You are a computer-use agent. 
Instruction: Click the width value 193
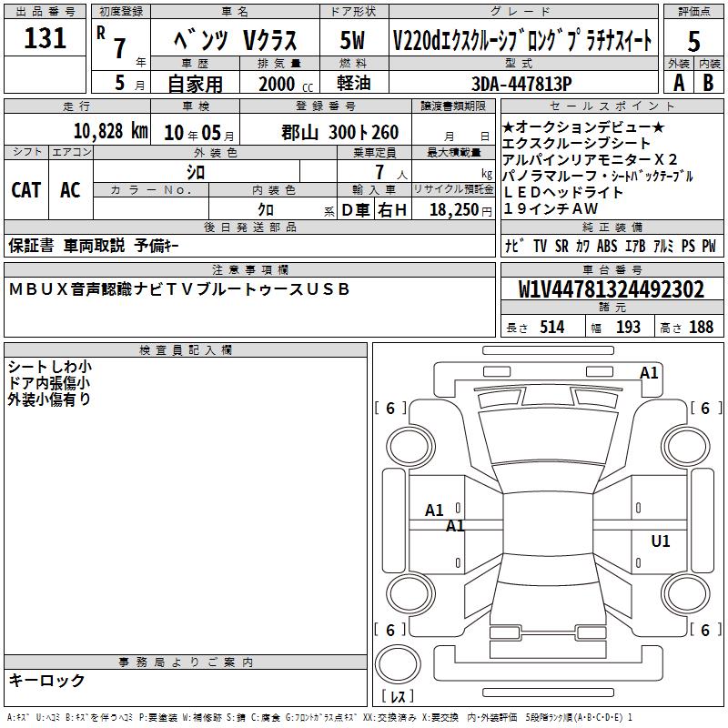[628, 328]
